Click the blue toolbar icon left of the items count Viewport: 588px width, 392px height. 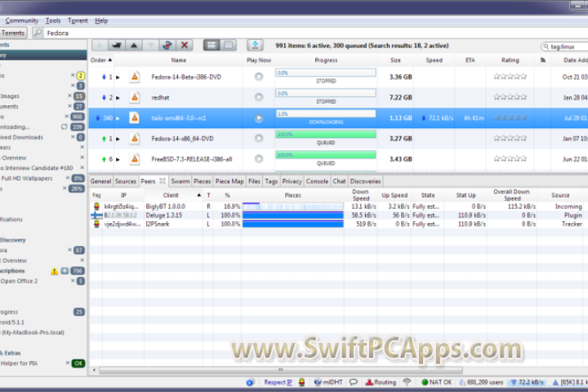pos(255,46)
